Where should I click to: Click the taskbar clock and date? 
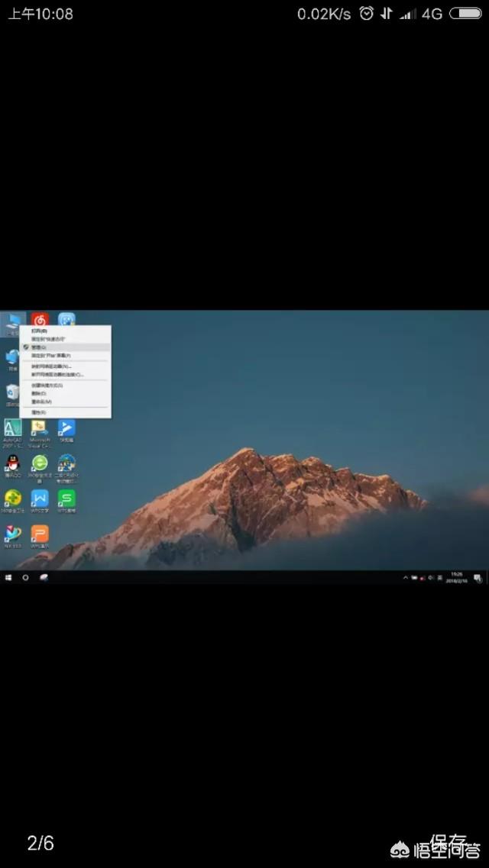pos(457,577)
